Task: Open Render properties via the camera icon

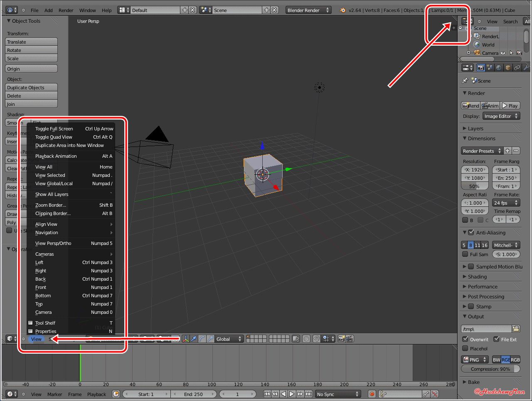Action: [480, 67]
